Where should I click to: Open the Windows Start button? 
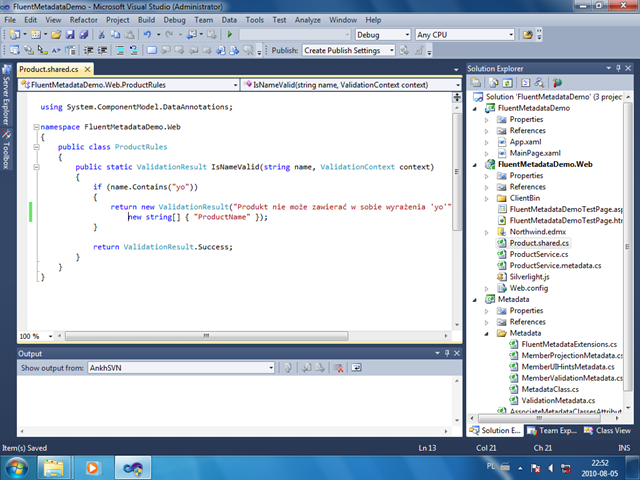pos(16,468)
